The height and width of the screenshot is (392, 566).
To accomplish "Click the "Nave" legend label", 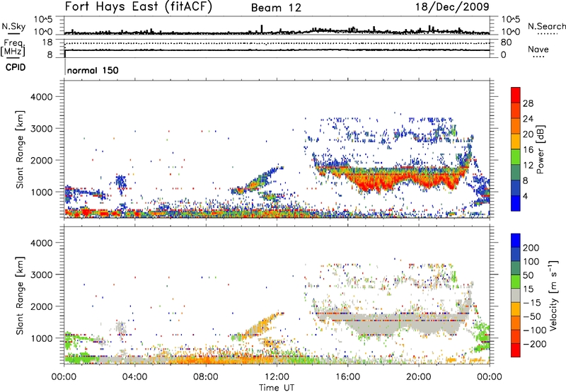I will 538,49.
